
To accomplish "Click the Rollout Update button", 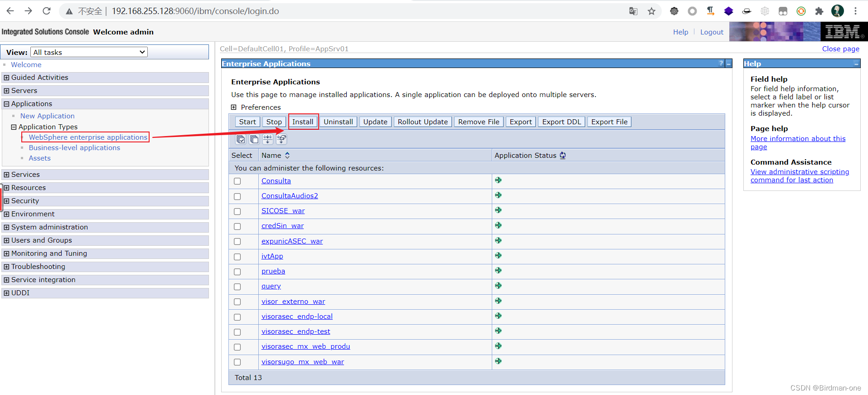I will [422, 122].
